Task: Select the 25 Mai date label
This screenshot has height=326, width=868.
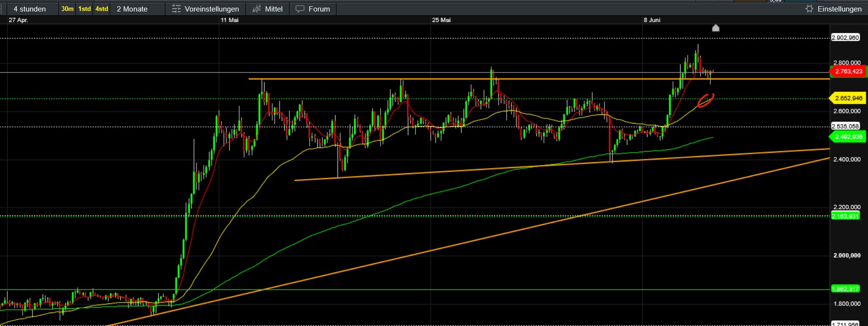Action: point(441,20)
